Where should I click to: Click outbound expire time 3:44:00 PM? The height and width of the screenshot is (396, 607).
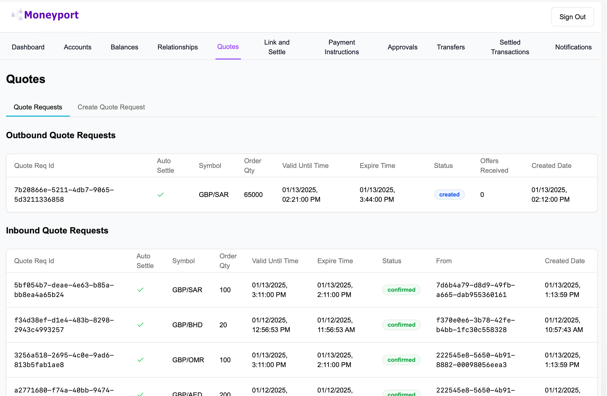pyautogui.click(x=377, y=195)
